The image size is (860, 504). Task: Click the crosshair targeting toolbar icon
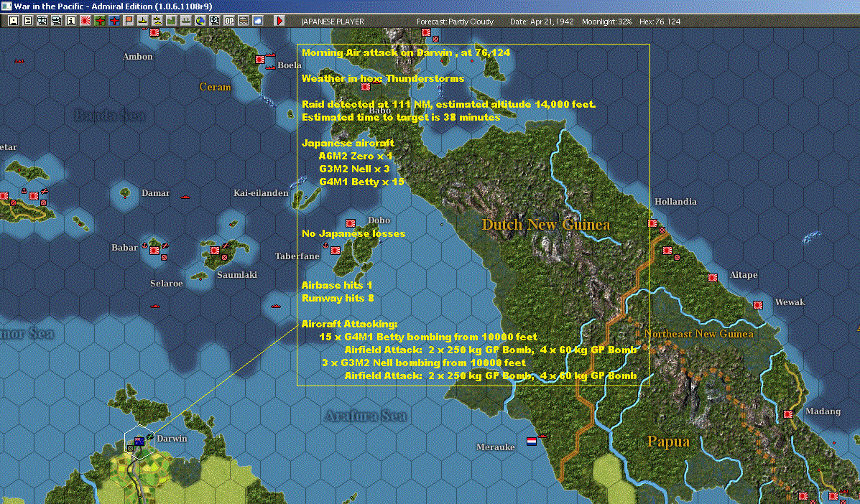tap(214, 21)
